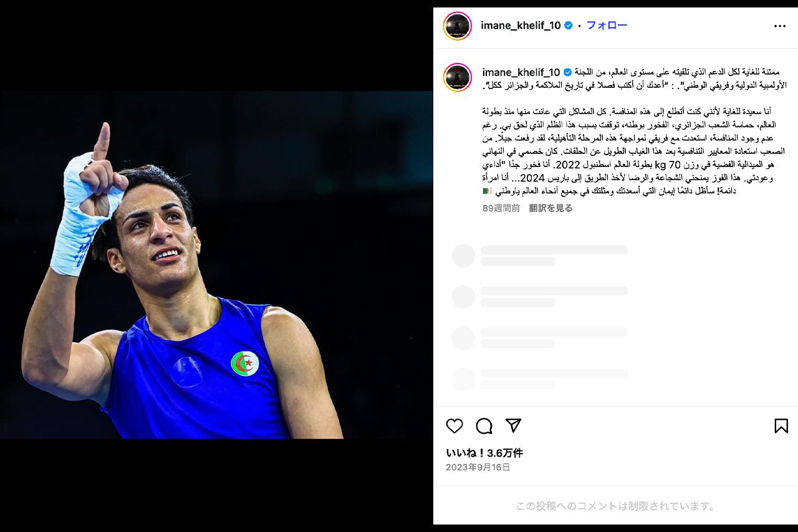Open profile avatar next to the caption
Screen dimensions: 798x532
pyautogui.click(x=458, y=77)
